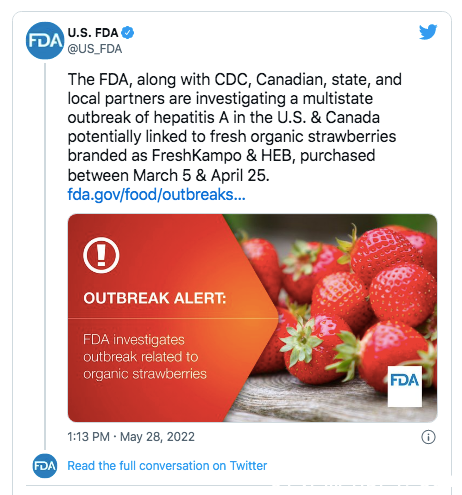Click the small FDA avatar near conversation link
Viewport: 462px width, 495px height.
[x=45, y=466]
